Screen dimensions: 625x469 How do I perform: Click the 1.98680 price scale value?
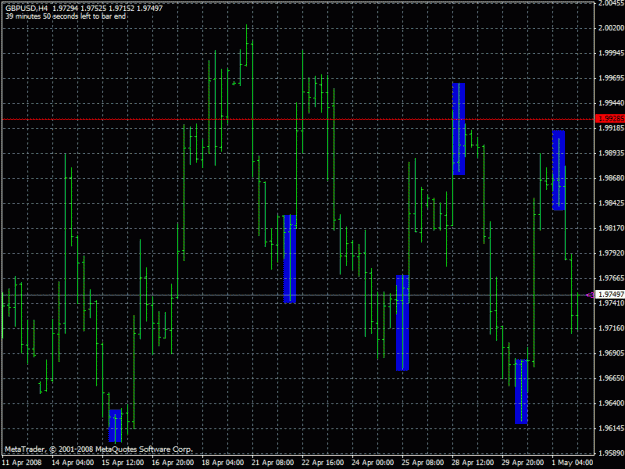pyautogui.click(x=611, y=178)
